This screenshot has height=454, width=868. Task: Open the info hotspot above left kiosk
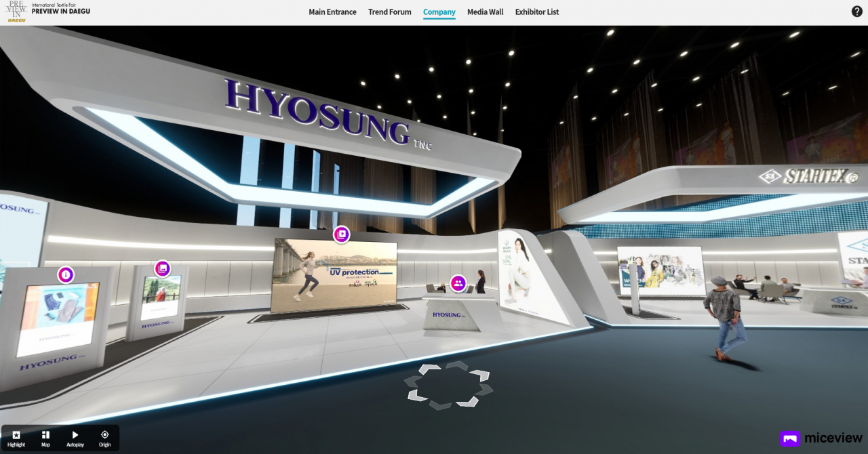[66, 274]
